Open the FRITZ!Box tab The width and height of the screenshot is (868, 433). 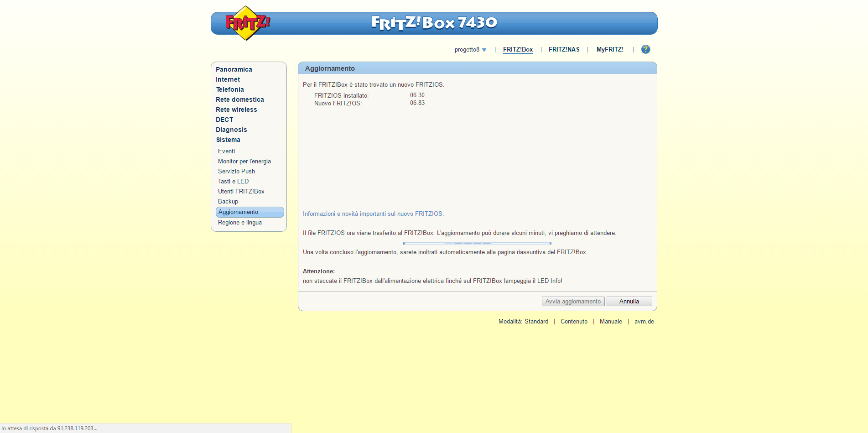[518, 50]
